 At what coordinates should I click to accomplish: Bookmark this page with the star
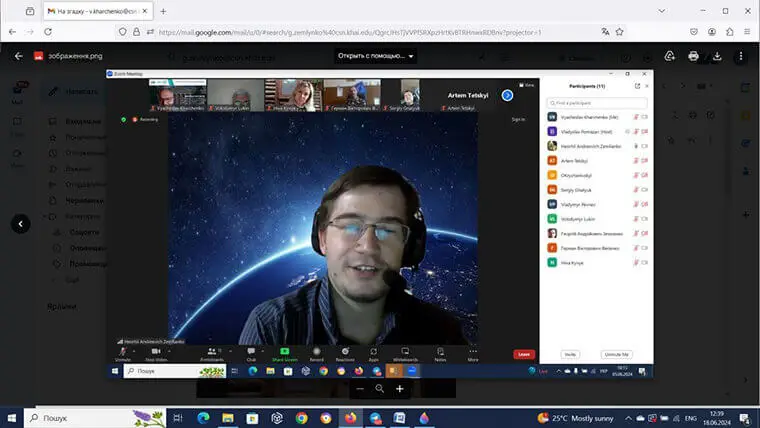click(620, 32)
